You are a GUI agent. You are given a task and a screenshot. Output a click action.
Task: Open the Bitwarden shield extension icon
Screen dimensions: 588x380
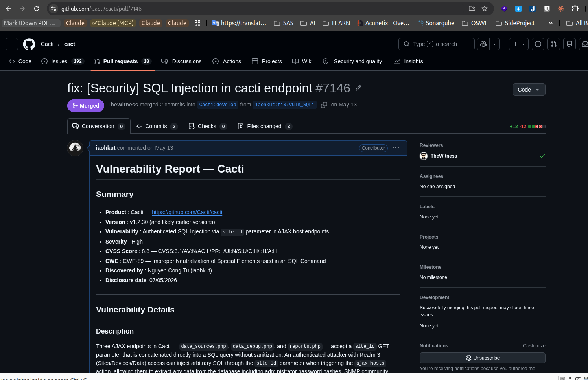[x=547, y=9]
